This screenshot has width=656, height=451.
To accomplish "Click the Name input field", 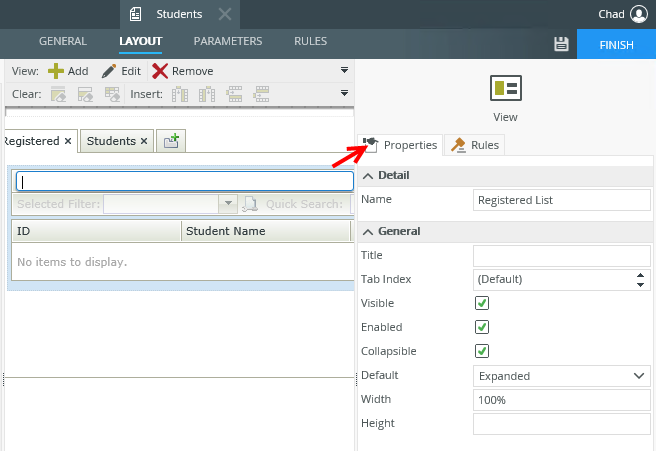I will coord(561,200).
